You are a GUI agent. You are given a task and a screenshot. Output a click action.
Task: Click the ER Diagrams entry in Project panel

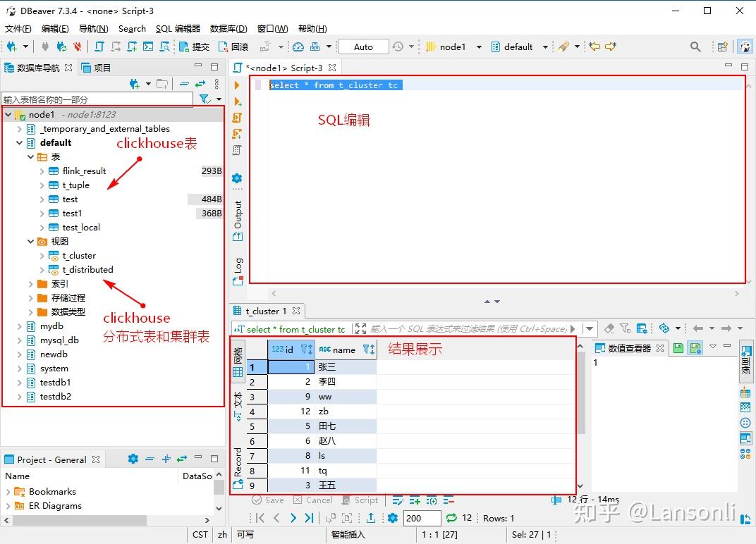pos(54,505)
